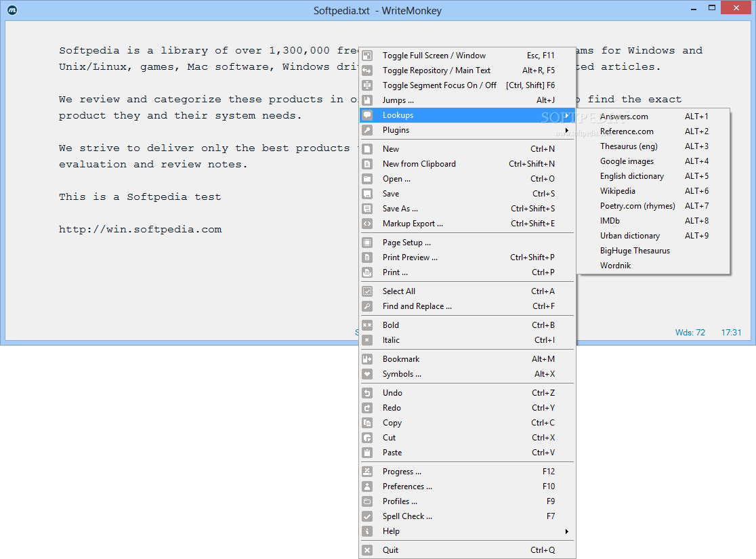Open Urban dictionary lookup
756x559 pixels.
pyautogui.click(x=653, y=236)
